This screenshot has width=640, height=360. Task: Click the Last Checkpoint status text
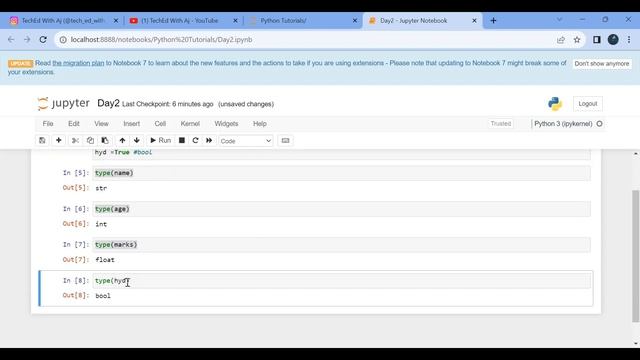point(167,104)
